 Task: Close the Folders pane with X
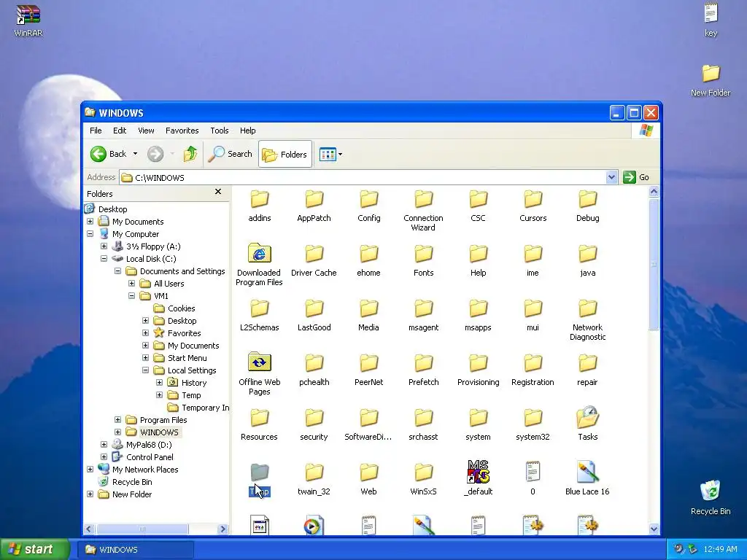(217, 192)
